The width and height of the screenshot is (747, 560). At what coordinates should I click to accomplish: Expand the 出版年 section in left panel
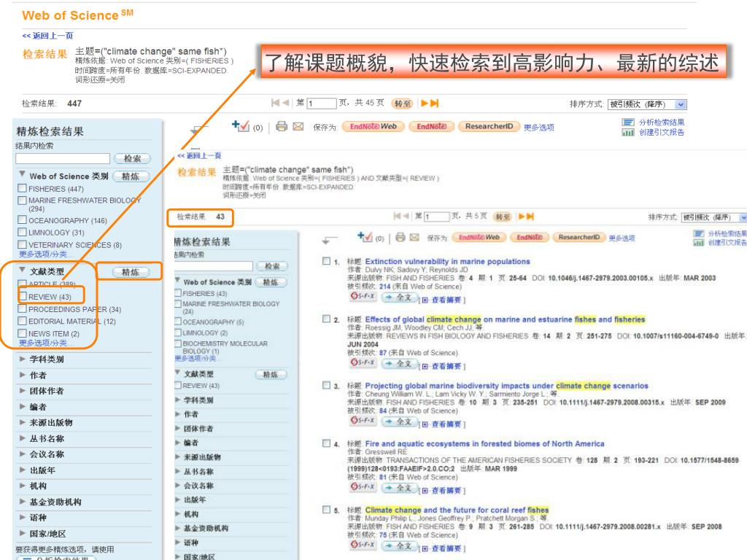pyautogui.click(x=23, y=470)
